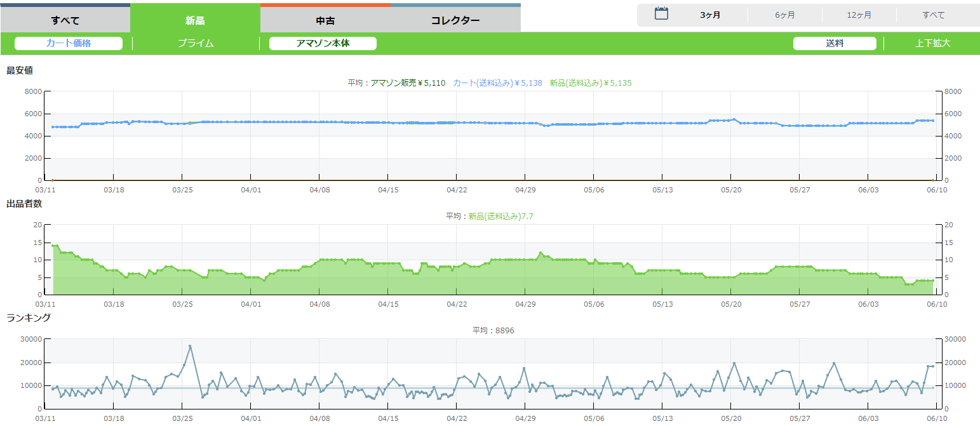This screenshot has height=426, width=980.
Task: Click the 上下拡大 zoom button
Action: click(932, 43)
